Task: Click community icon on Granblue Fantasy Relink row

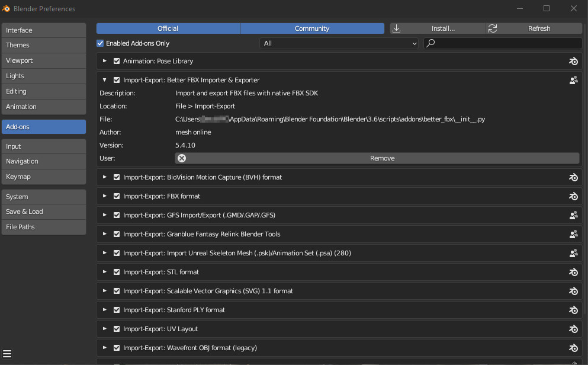Action: tap(573, 234)
